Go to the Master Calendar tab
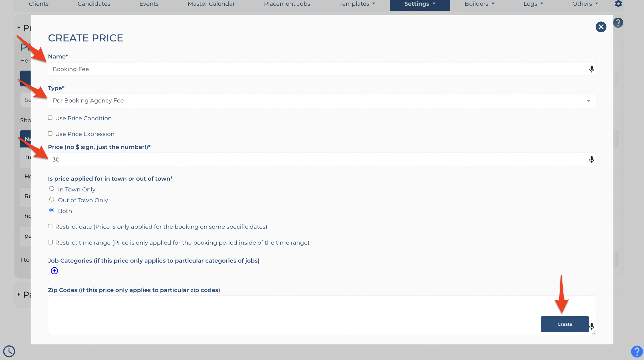The image size is (644, 360). pos(211,4)
